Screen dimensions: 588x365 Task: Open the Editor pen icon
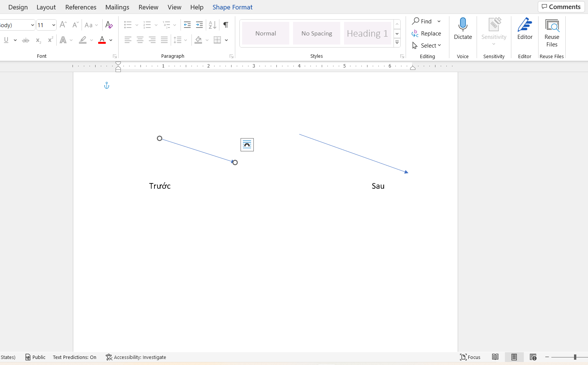pos(525,25)
